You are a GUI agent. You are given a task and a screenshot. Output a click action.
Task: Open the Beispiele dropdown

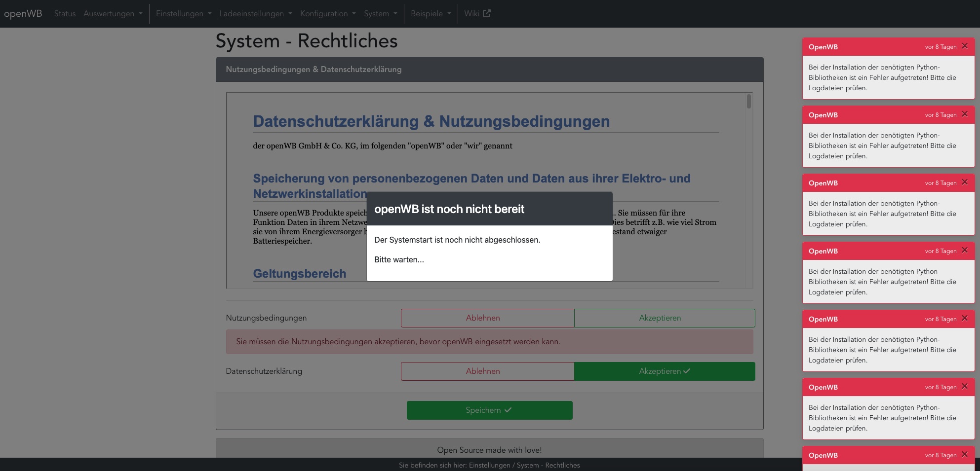[x=431, y=13]
